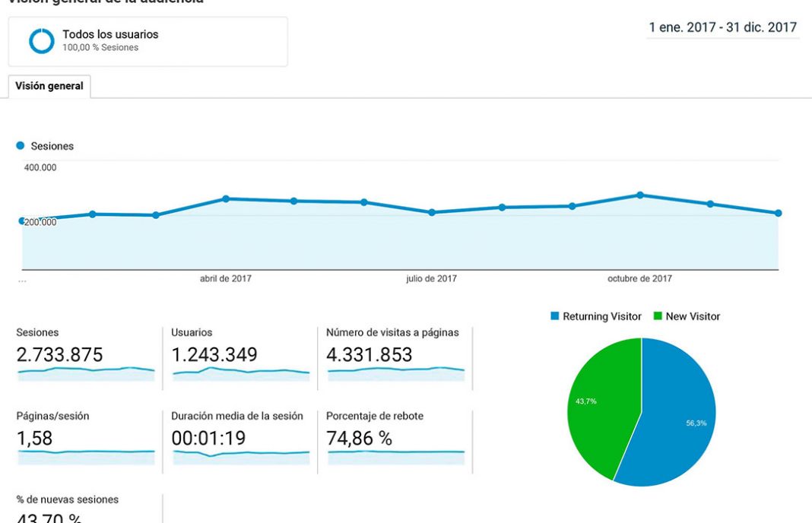Click the Porcentaje de rebote value 74,86 %

coord(359,439)
